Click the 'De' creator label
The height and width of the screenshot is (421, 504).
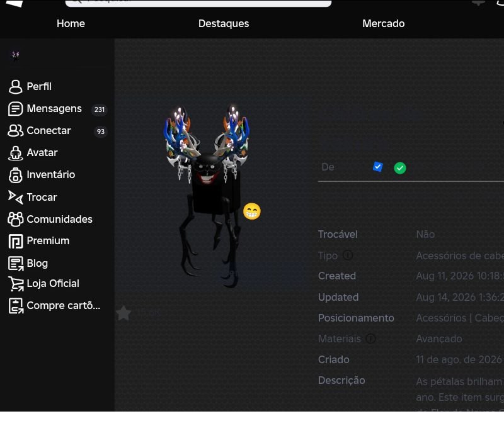point(328,167)
